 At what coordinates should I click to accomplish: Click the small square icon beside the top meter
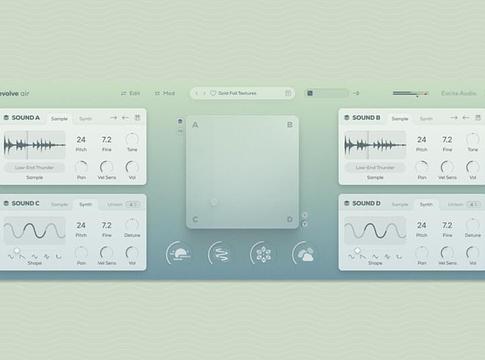click(310, 93)
